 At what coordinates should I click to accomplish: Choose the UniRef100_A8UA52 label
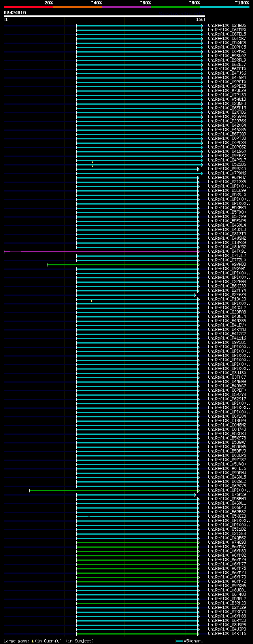point(227,247)
